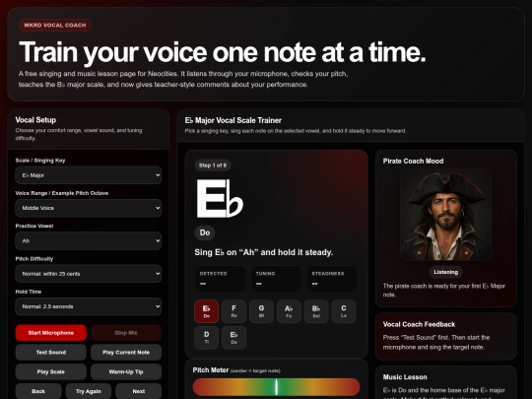Click the large E♭ target note

pyautogui.click(x=220, y=198)
